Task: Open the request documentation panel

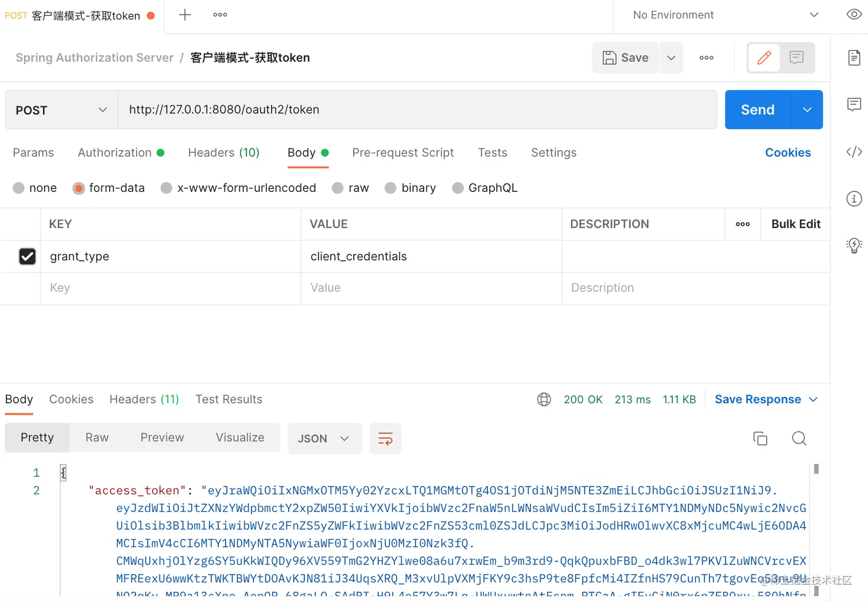Action: [854, 57]
